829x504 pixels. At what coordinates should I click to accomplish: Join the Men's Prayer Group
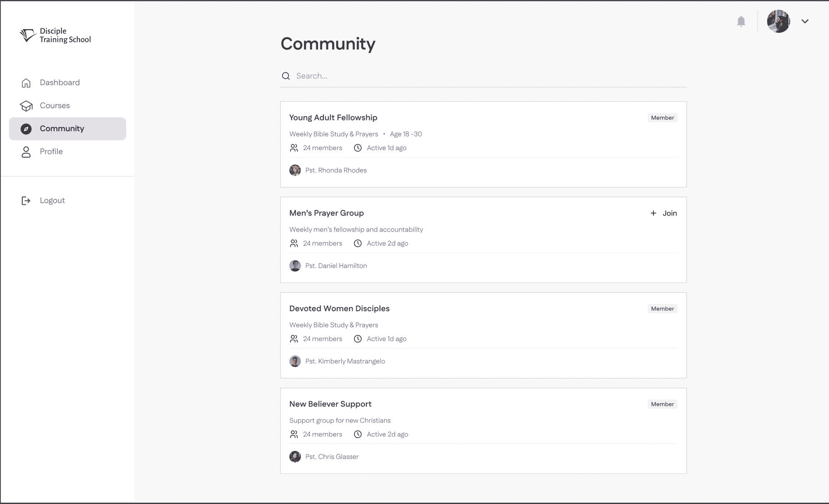[663, 213]
